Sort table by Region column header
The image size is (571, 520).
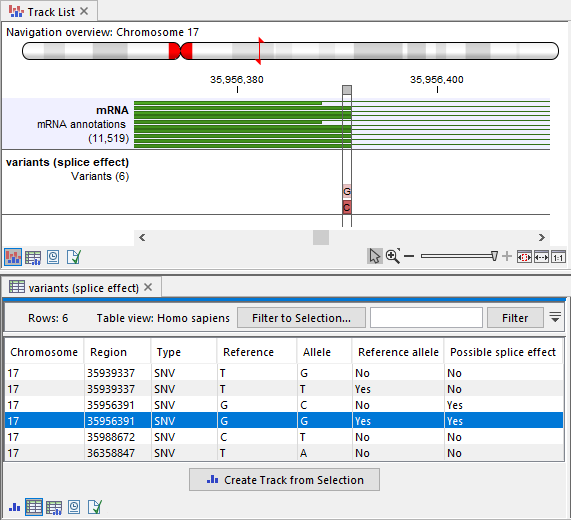[x=117, y=352]
